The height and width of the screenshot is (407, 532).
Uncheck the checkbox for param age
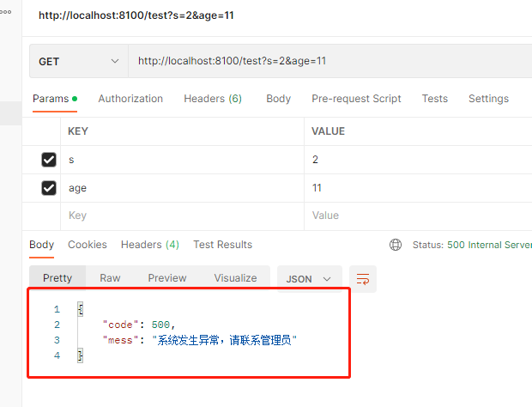(49, 188)
